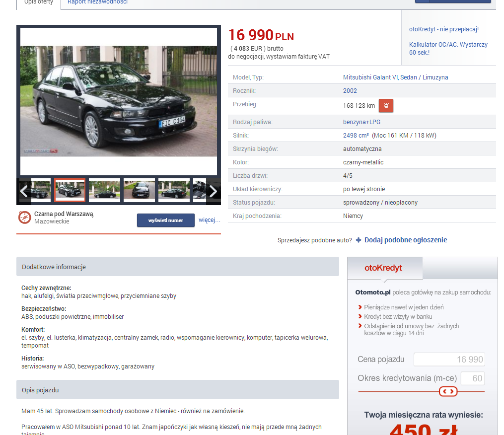Open the więcej... link

(x=209, y=220)
